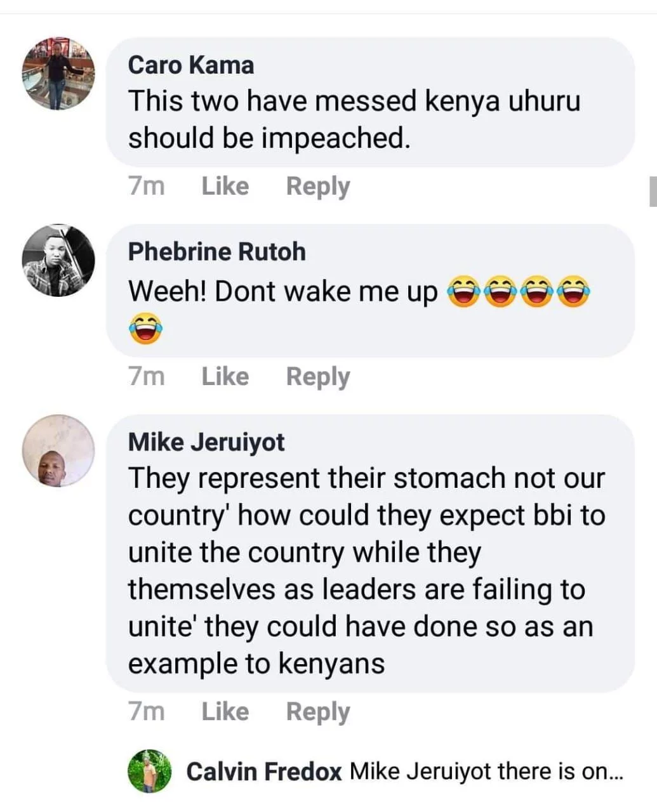Reply to Phebrine Rutoh's comment

[x=318, y=377]
